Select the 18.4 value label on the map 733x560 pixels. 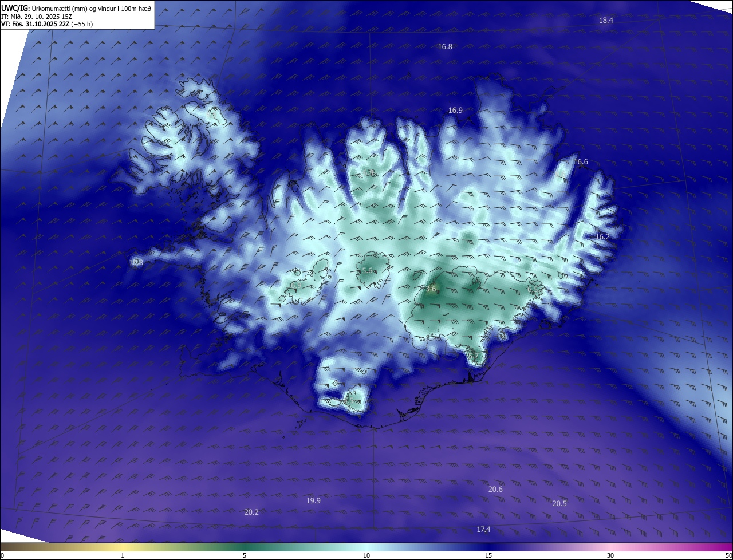[606, 21]
